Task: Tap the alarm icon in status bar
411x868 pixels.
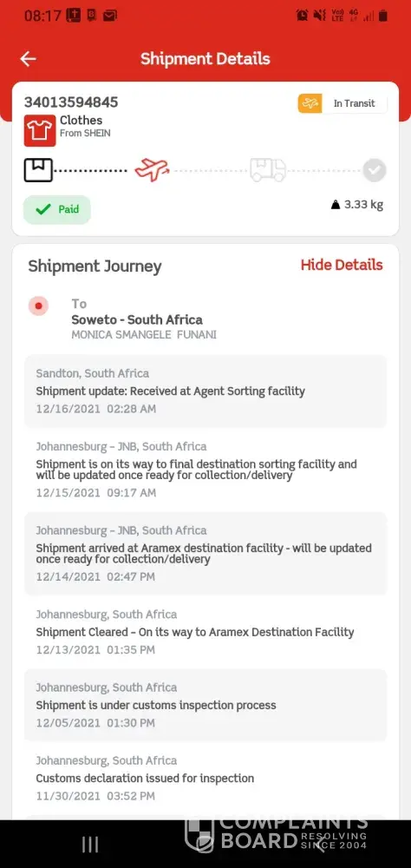Action: (x=302, y=16)
